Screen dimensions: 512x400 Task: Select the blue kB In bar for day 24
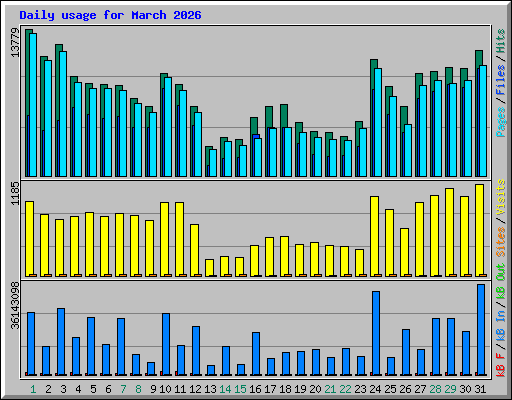tap(376, 333)
